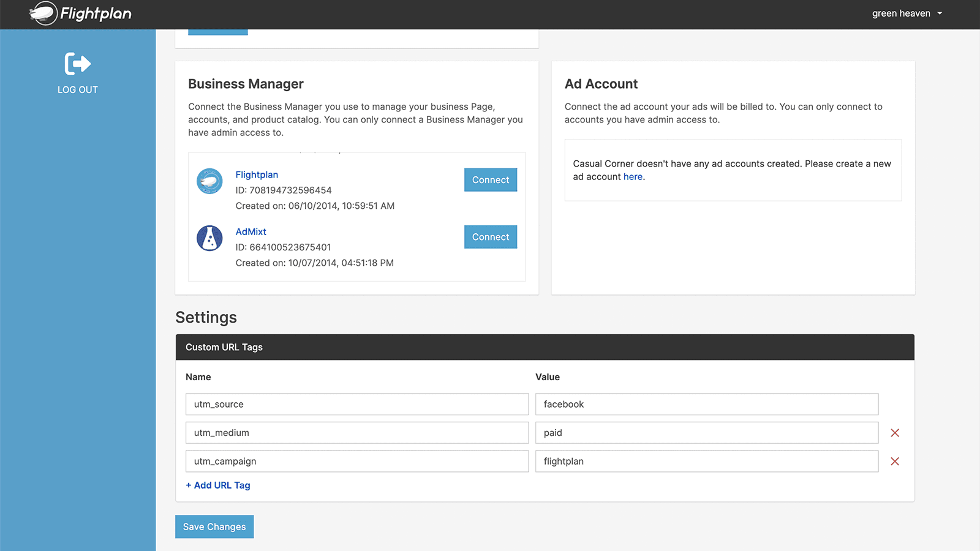The image size is (980, 551).
Task: Open the green heaven account dropdown
Action: point(907,13)
